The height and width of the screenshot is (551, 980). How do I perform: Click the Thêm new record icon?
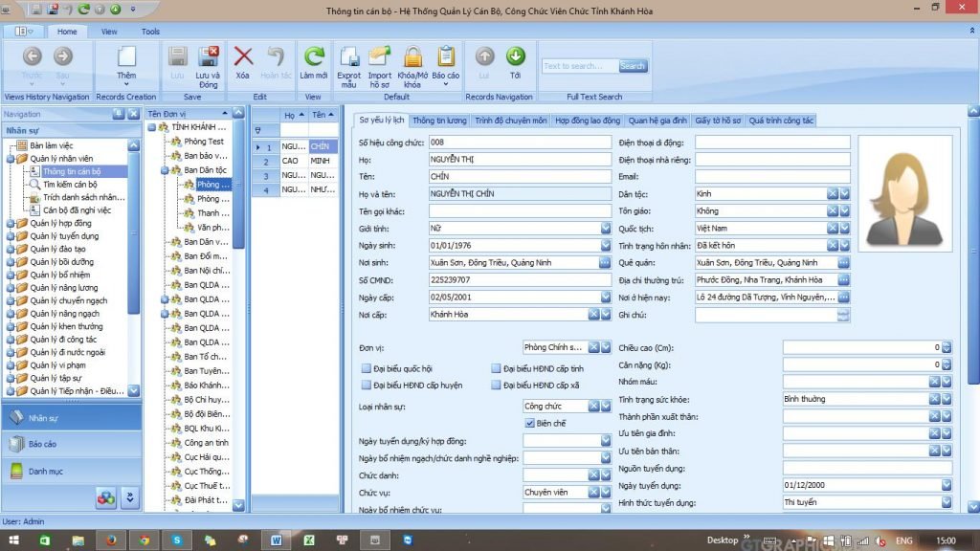tap(126, 57)
